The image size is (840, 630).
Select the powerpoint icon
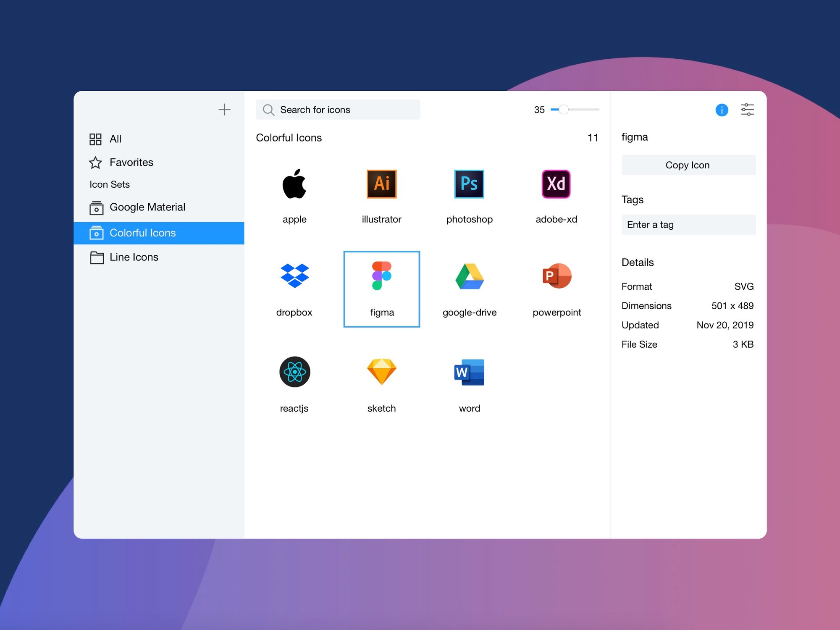pos(556,276)
